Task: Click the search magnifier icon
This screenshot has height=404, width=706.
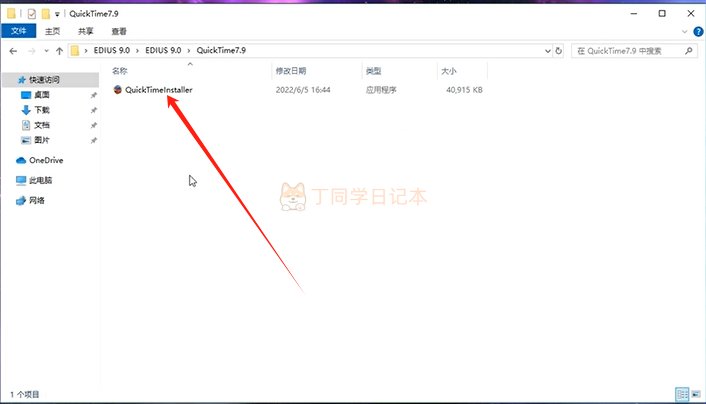Action: point(688,51)
